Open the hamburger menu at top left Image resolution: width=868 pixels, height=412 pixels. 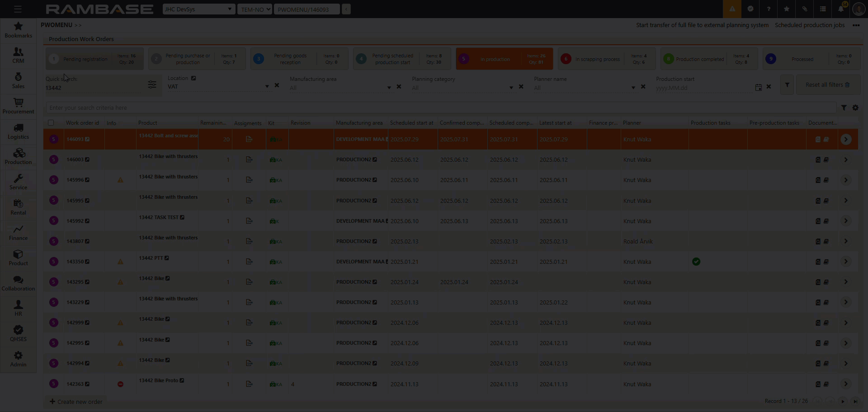[18, 9]
